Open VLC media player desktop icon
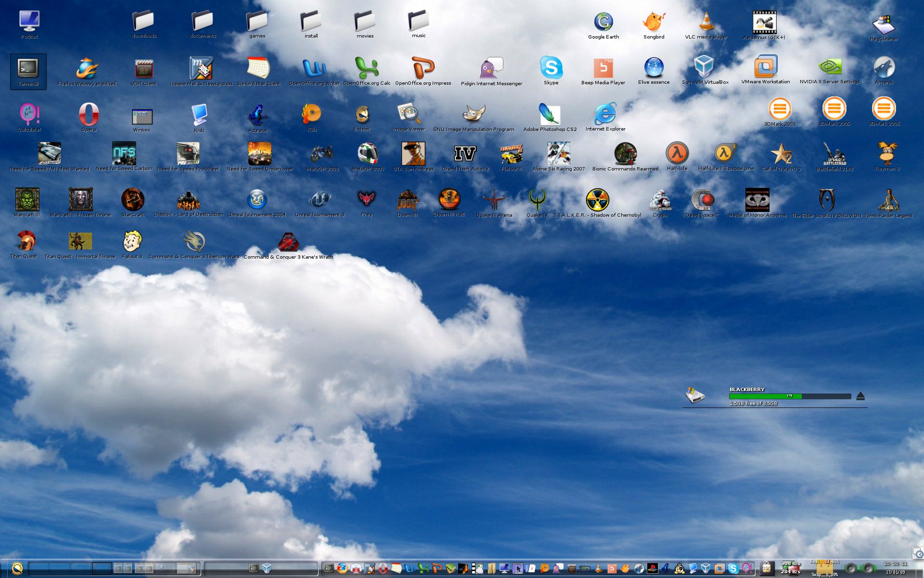 [706, 26]
